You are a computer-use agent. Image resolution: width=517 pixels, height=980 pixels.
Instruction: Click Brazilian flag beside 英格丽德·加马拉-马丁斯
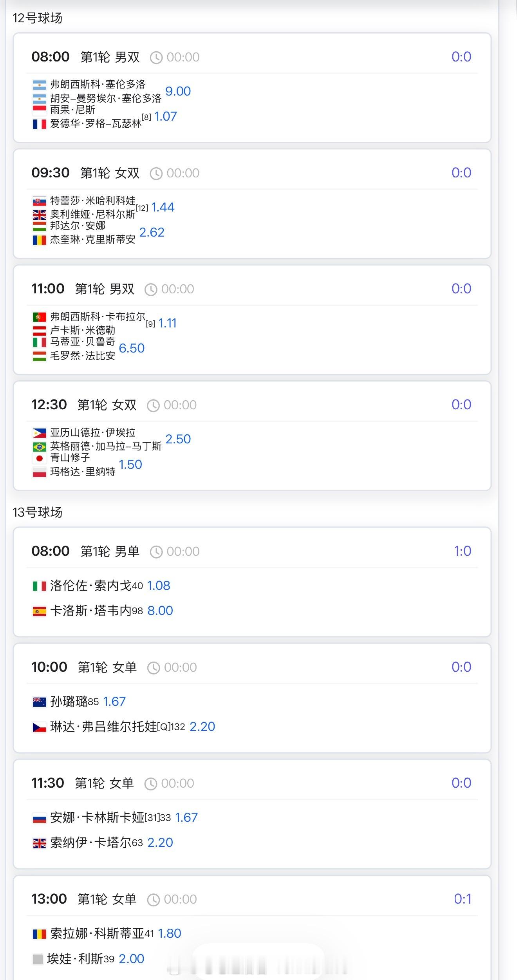[39, 447]
